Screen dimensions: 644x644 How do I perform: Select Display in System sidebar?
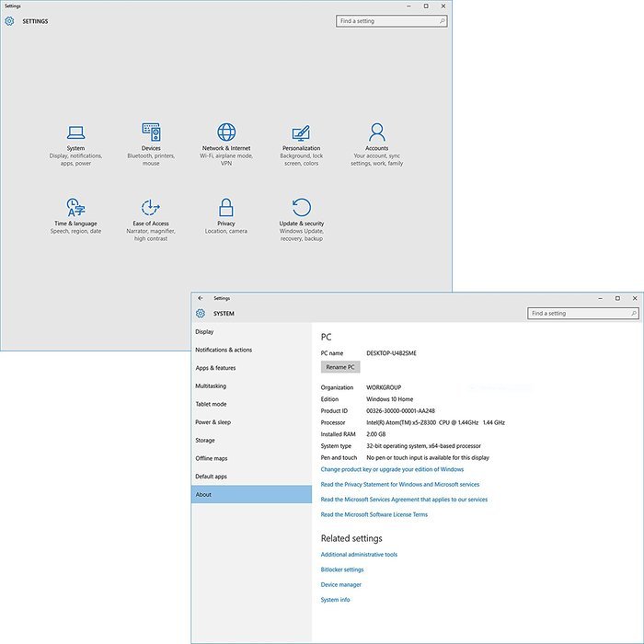pos(251,332)
